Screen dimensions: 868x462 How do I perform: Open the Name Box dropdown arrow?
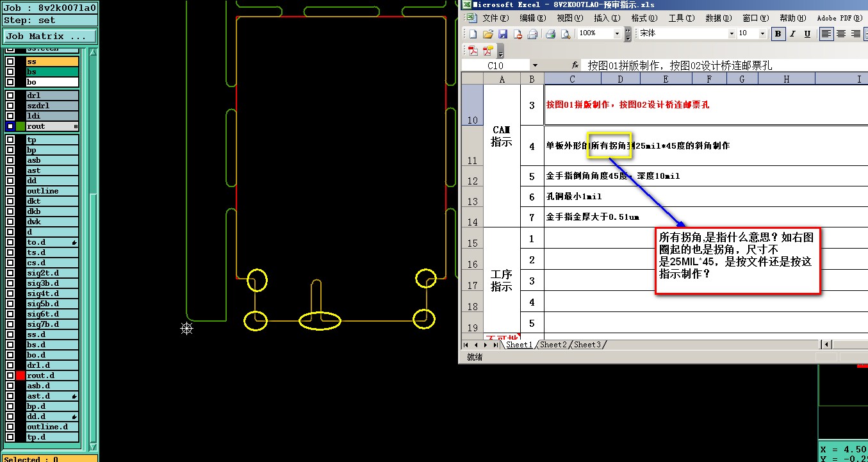(x=535, y=65)
